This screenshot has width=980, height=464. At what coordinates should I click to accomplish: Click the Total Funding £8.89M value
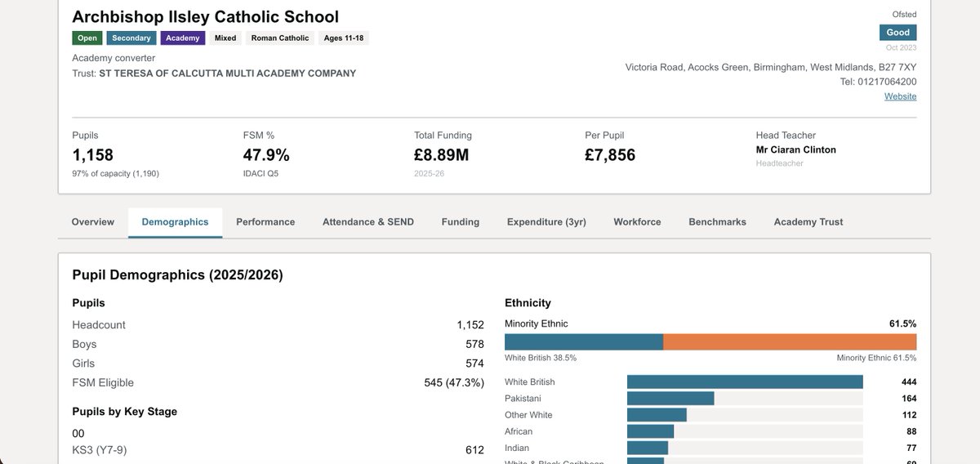pos(442,155)
